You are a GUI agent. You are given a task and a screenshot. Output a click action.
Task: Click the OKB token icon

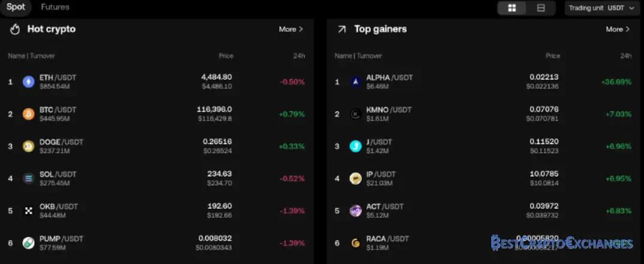(x=28, y=211)
